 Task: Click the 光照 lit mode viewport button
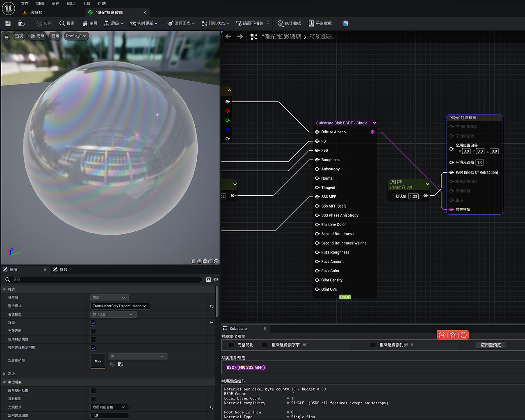click(x=37, y=36)
